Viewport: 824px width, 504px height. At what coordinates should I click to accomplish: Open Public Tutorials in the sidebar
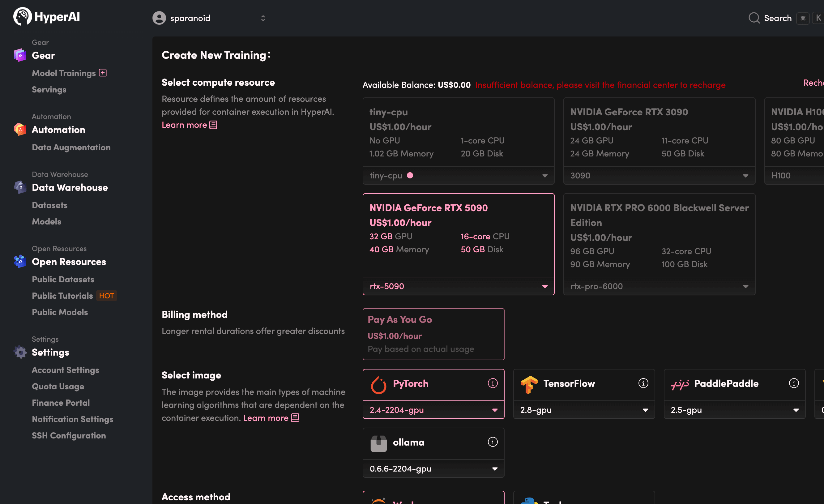pyautogui.click(x=62, y=296)
